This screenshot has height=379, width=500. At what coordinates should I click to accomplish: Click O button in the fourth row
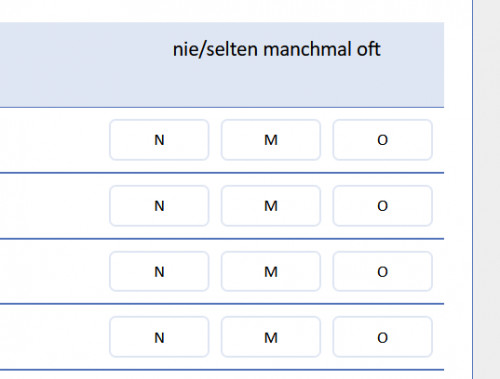point(383,337)
